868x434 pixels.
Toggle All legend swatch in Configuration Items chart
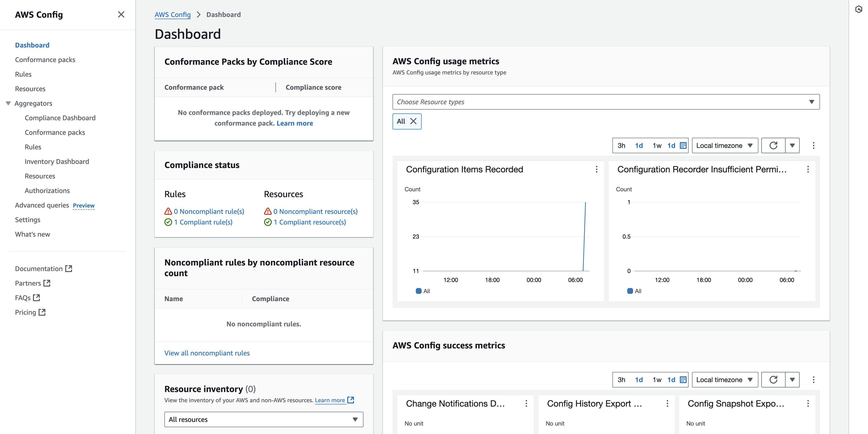[x=418, y=291]
